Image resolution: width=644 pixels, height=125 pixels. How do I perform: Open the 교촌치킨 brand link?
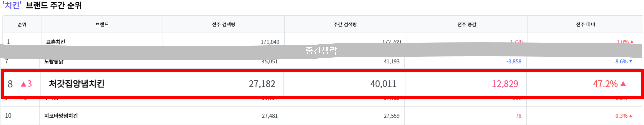pos(55,42)
